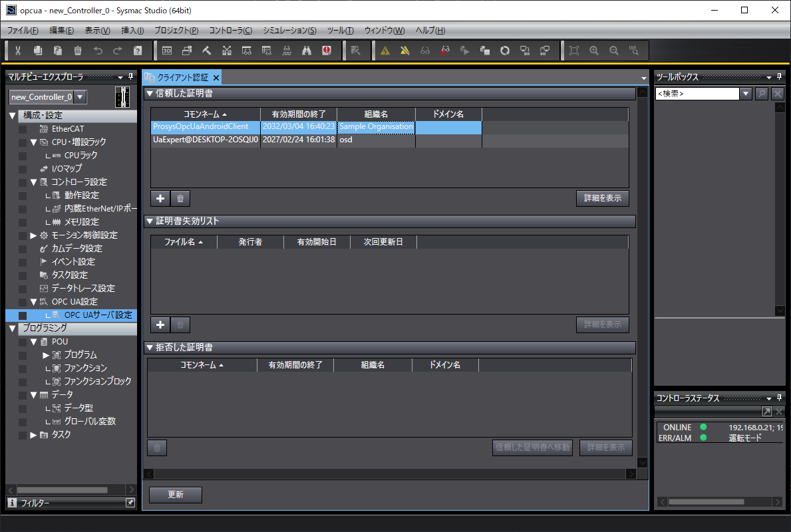Screen dimensions: 791x532
Task: Click the binoculars search icon
Action: point(307,51)
